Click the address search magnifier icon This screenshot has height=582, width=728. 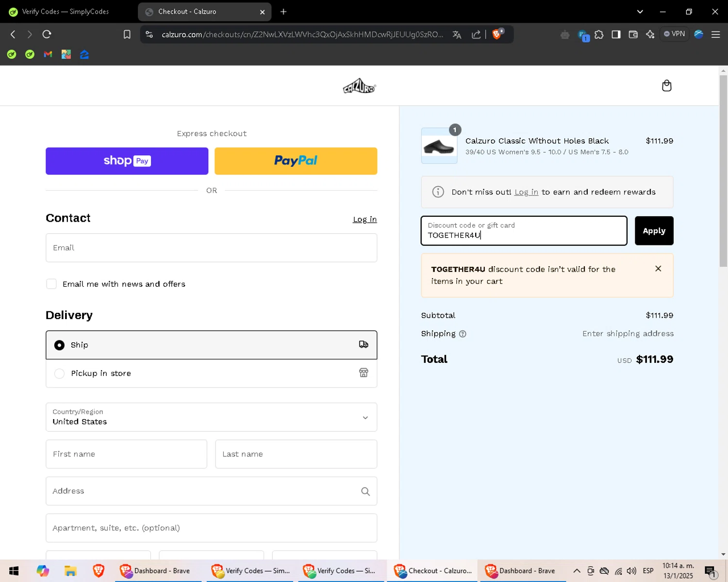(365, 491)
